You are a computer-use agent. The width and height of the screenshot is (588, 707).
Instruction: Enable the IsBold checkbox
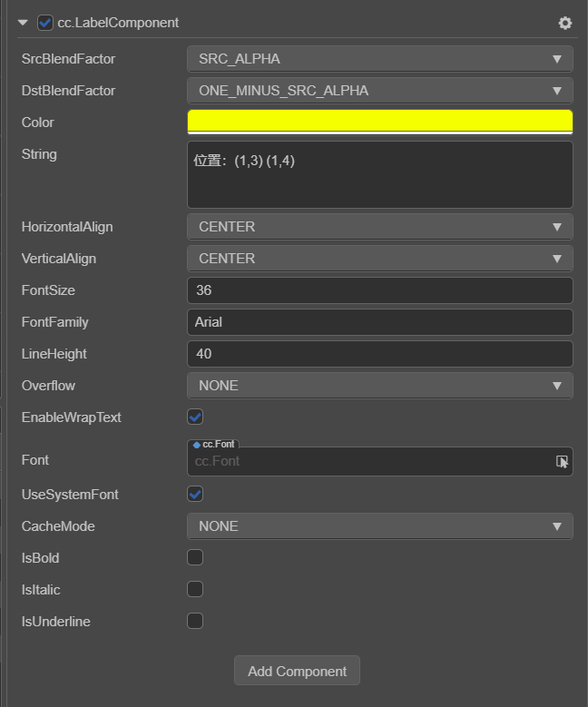[195, 557]
